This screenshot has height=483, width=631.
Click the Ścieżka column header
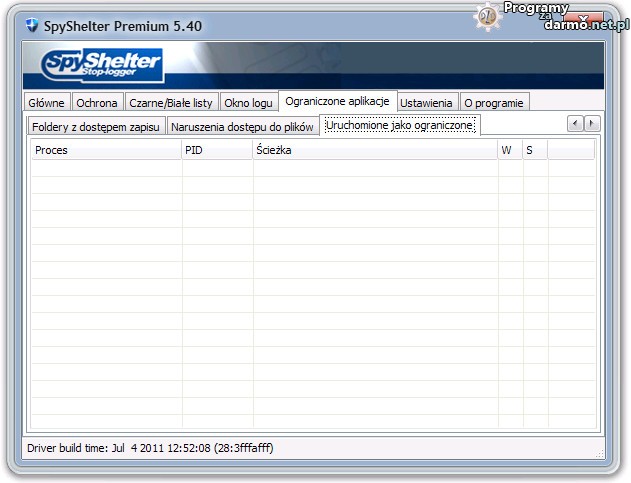point(374,150)
